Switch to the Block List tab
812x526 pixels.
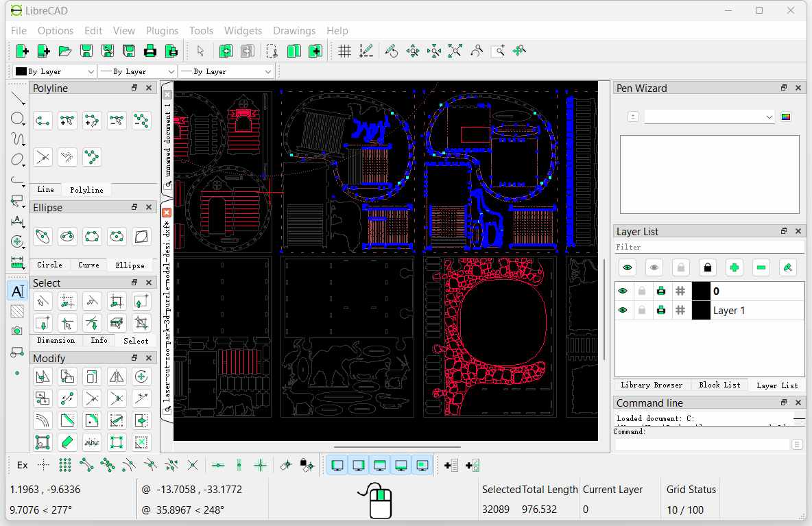[x=719, y=385]
